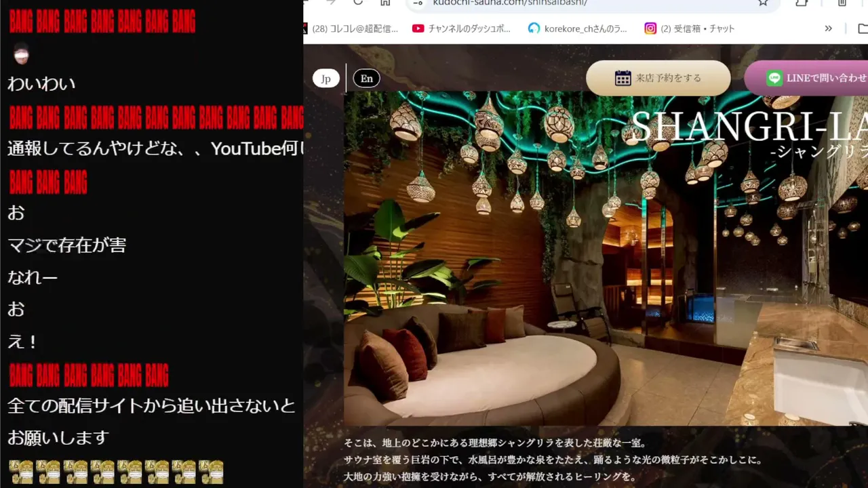
Task: Click the chat user avatar above わいわい
Action: click(x=21, y=54)
